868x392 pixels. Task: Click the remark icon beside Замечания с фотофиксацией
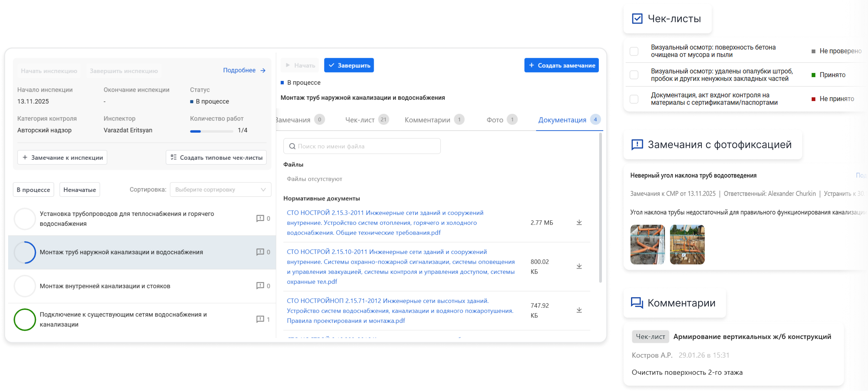pos(637,145)
